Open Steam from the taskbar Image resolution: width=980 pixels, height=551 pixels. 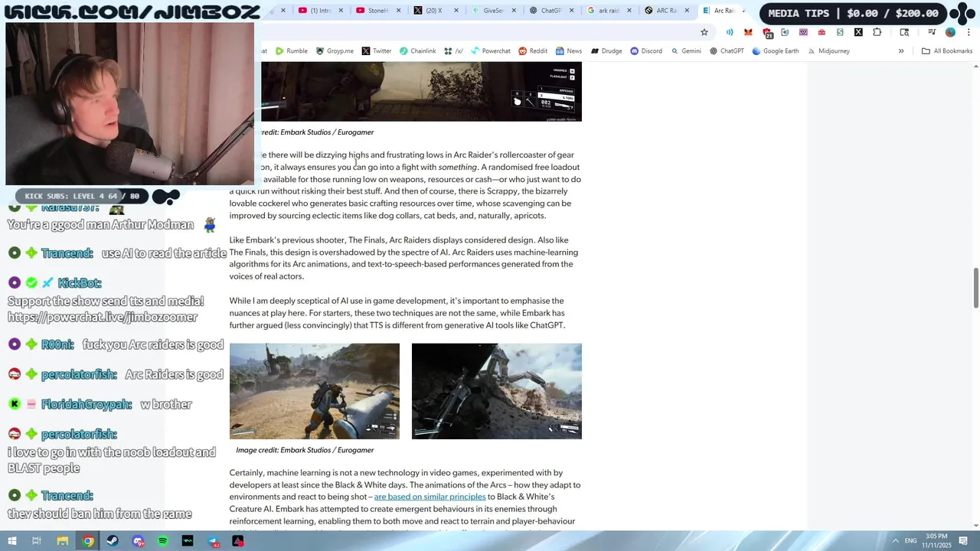(x=113, y=541)
